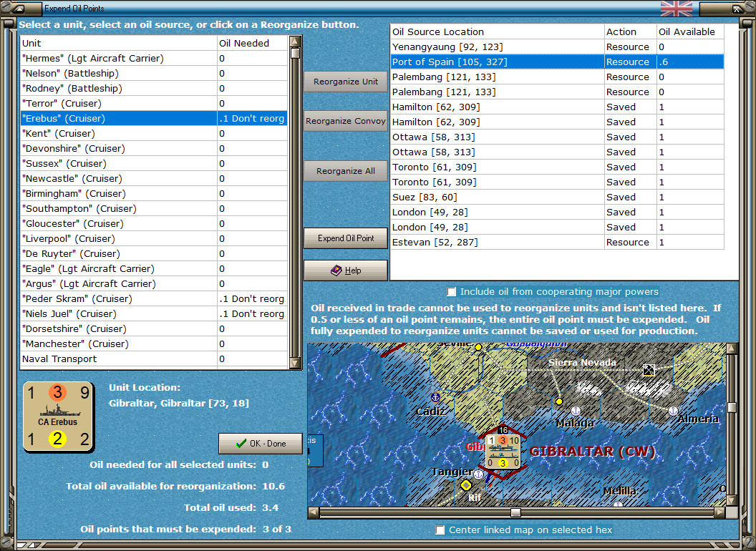Select the naval unit stack on Gibraltar
Viewport: 756px width, 551px height.
[503, 451]
